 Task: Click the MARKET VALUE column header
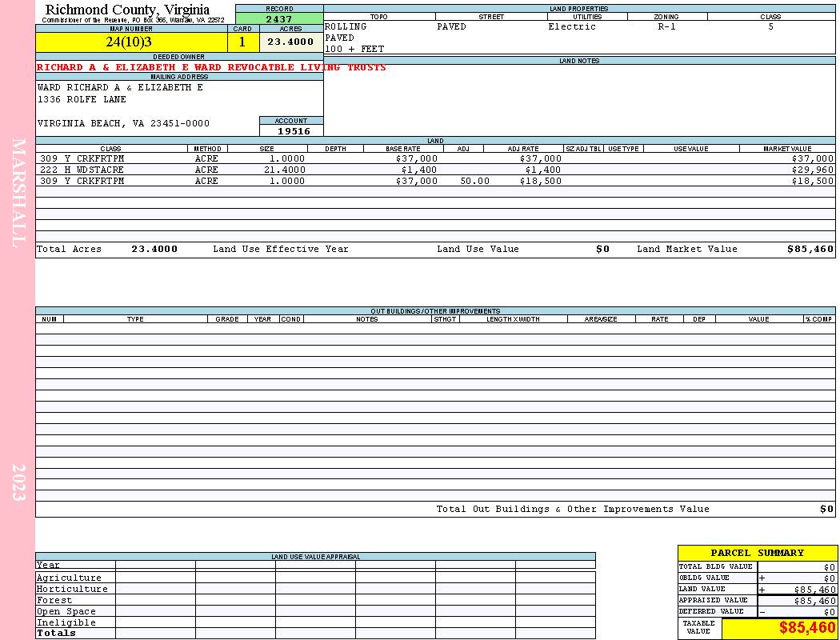pyautogui.click(x=787, y=149)
